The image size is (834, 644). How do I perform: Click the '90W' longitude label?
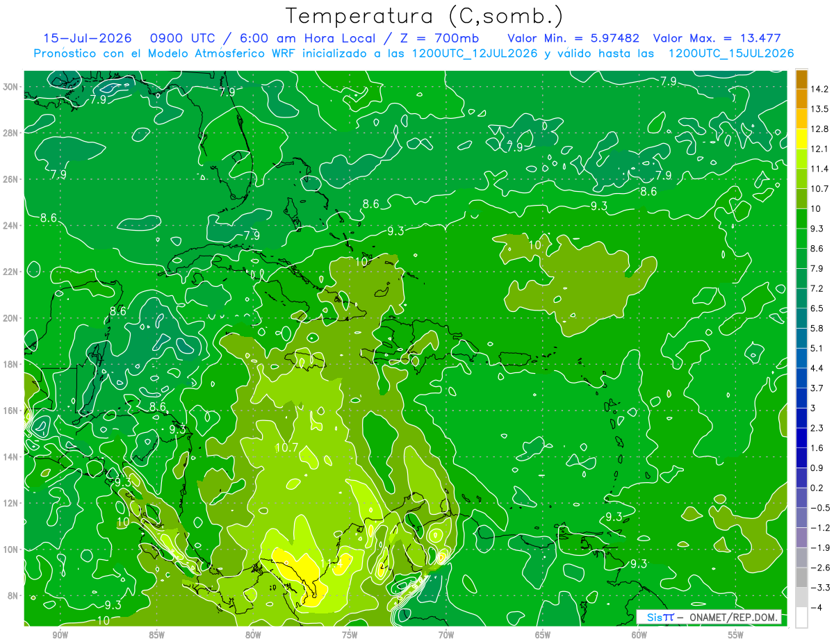[x=60, y=635]
